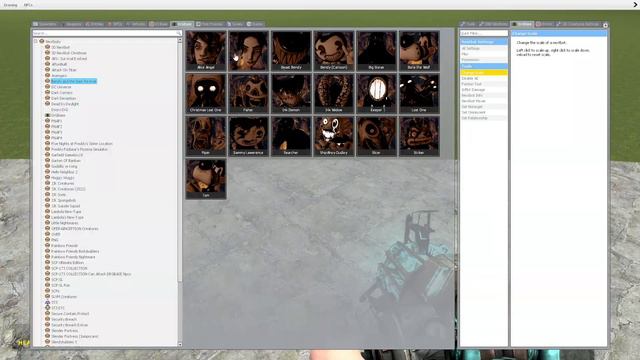This screenshot has width=640, height=360.
Task: Spawn the Sammy Lawrence nextbot
Action: click(x=248, y=136)
